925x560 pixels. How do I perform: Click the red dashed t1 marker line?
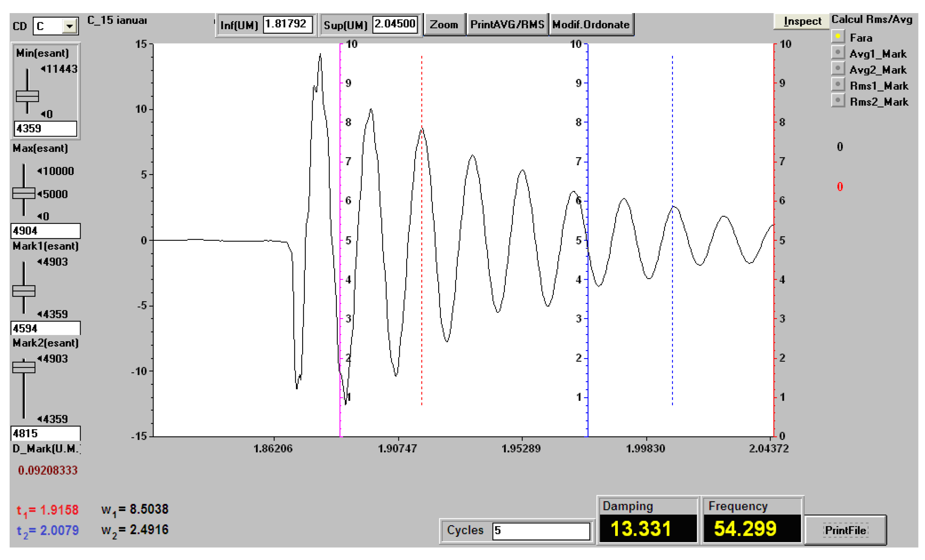[422, 230]
